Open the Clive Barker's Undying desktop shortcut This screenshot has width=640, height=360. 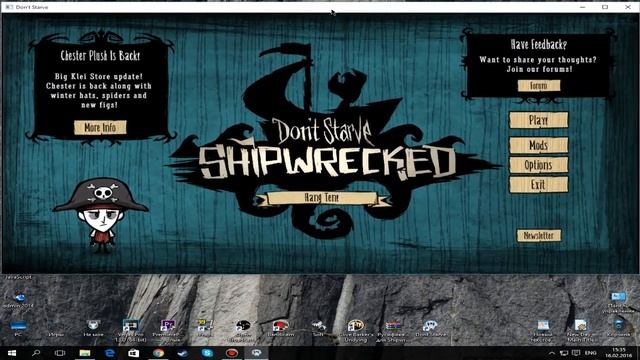click(x=356, y=331)
